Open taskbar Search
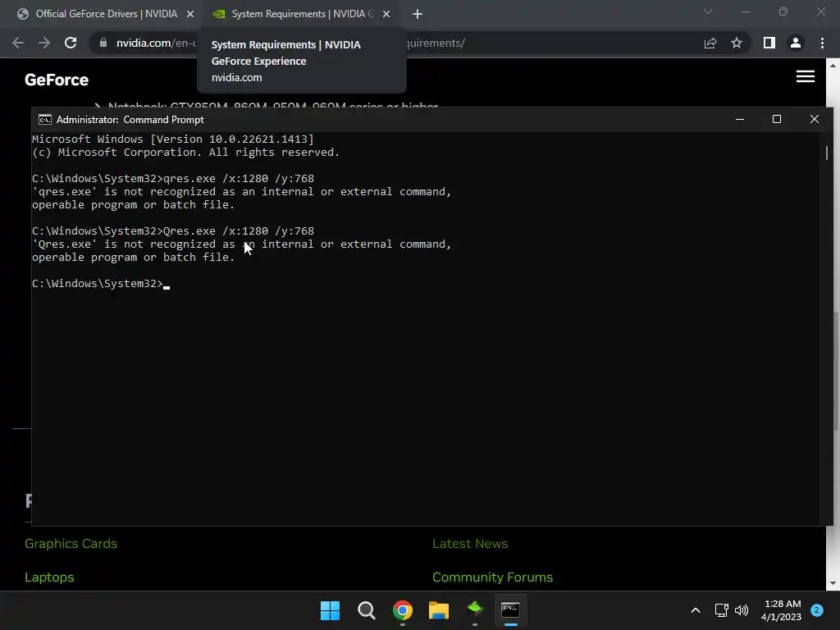Screen dimensions: 840x630 click(x=367, y=610)
